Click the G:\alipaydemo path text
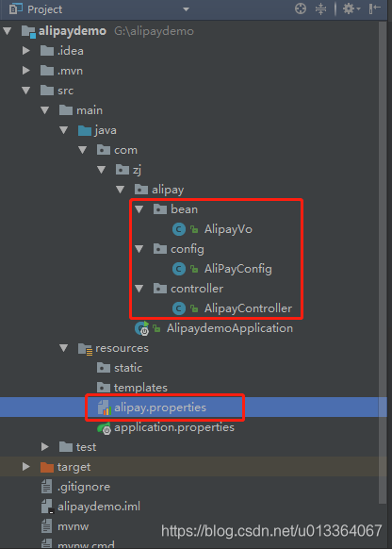 click(x=154, y=31)
